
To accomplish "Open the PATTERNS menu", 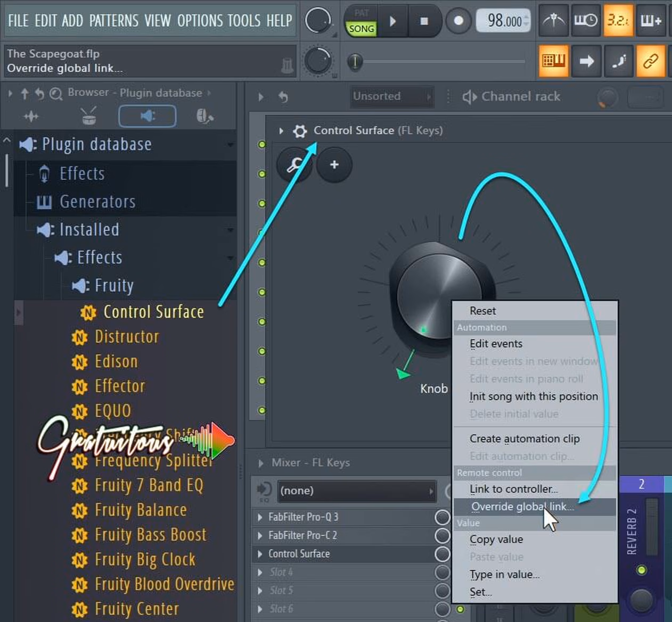I will click(113, 21).
